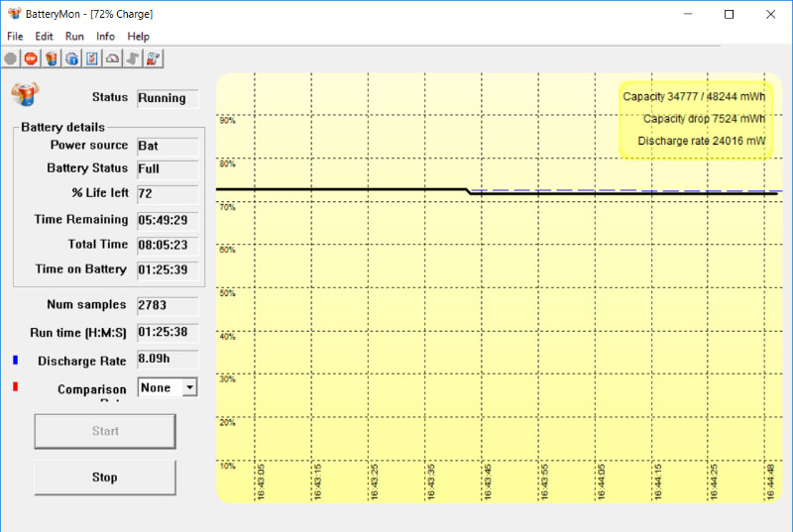Open the gear info toolbar icon

pos(71,58)
